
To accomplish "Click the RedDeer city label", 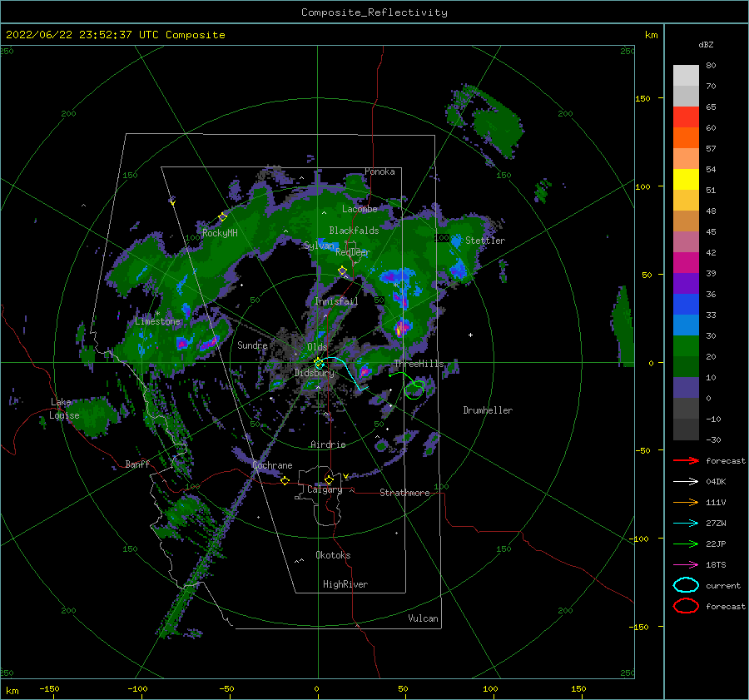I will [x=353, y=252].
